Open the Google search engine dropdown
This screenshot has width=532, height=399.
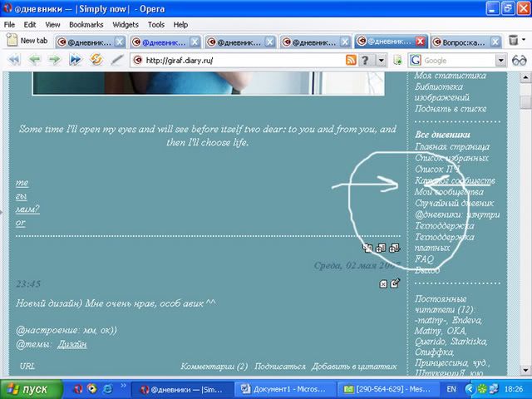[x=501, y=60]
